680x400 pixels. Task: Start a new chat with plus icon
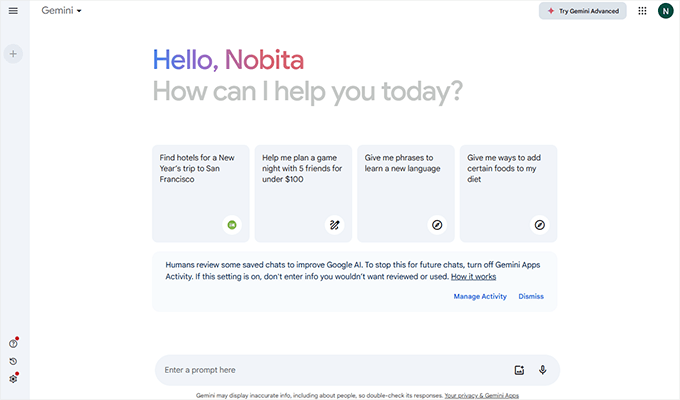[x=13, y=54]
